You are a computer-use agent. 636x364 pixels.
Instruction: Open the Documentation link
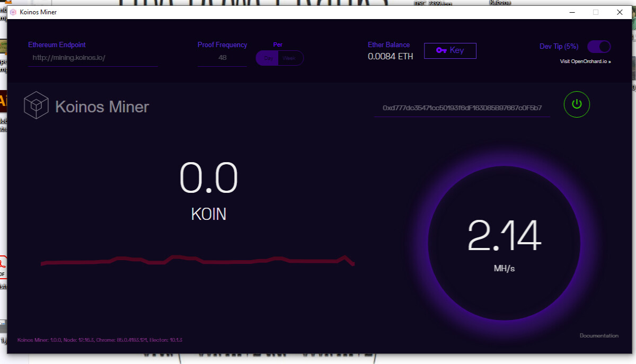pyautogui.click(x=599, y=335)
